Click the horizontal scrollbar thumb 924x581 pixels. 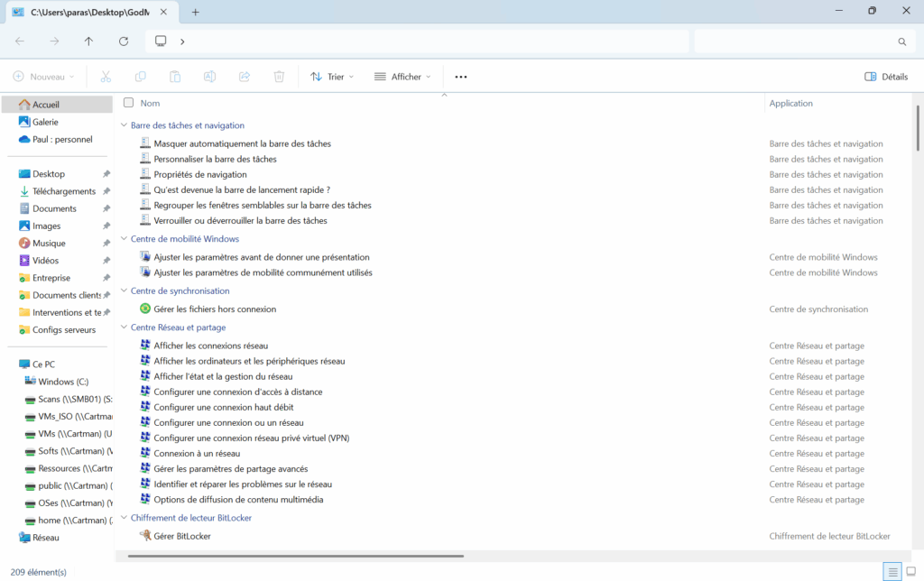(x=296, y=556)
